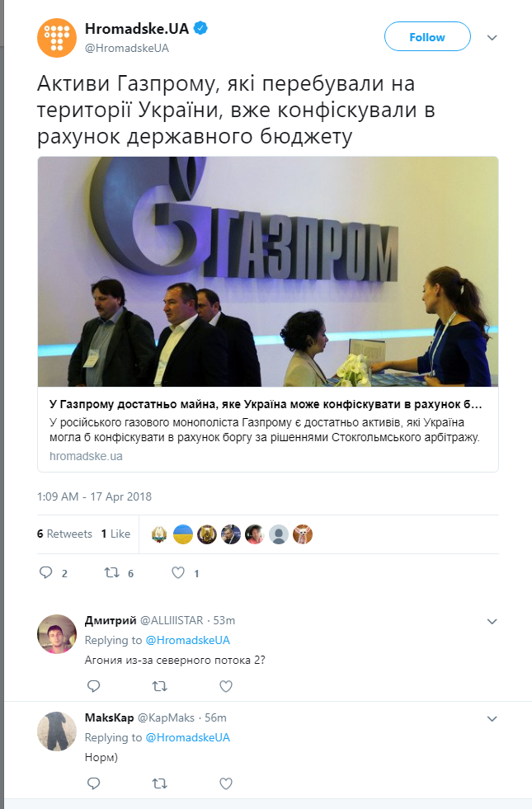Reply to MaksKap's comment
This screenshot has width=532, height=809.
tap(93, 783)
